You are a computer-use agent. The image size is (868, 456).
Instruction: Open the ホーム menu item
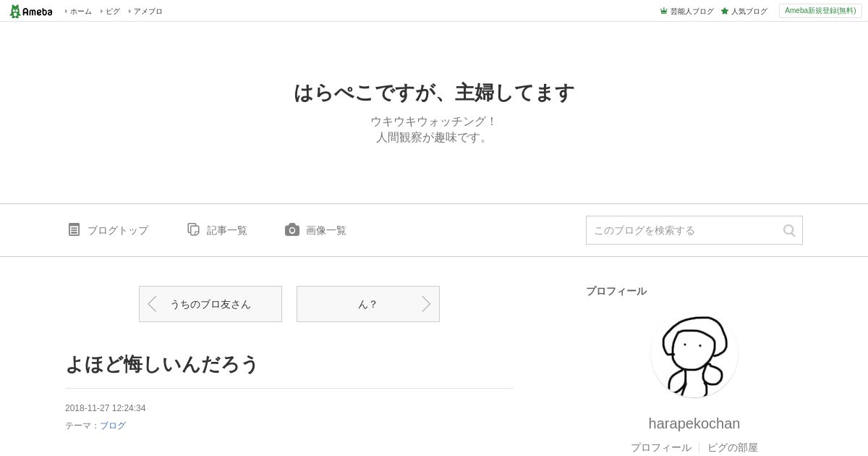click(x=79, y=11)
